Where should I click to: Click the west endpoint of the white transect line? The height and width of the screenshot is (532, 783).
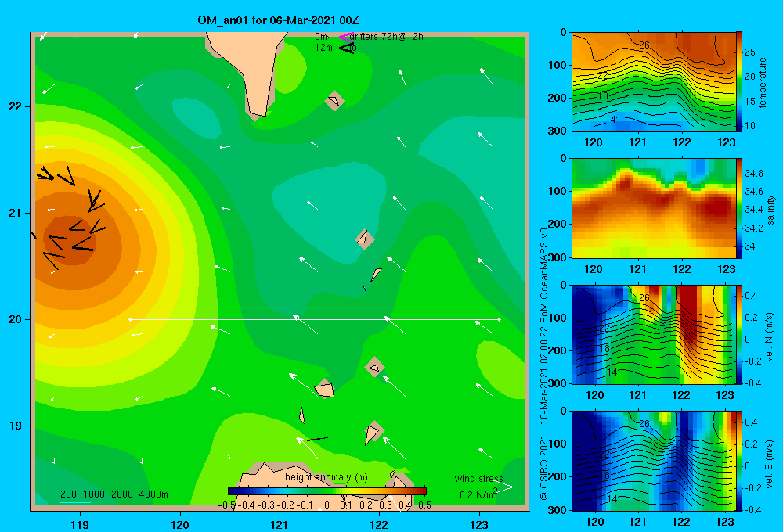point(130,319)
